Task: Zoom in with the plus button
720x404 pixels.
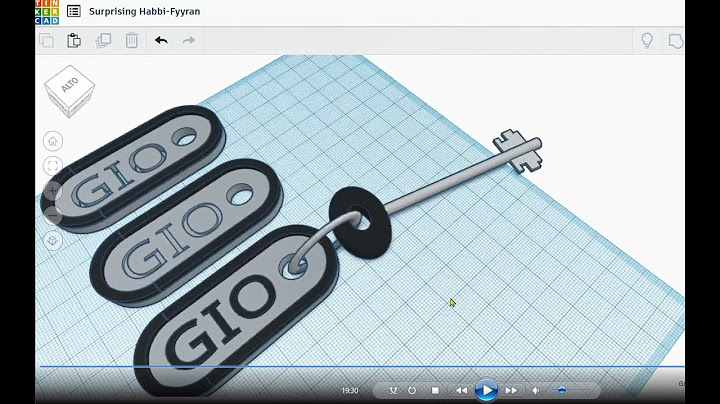Action: 53,191
